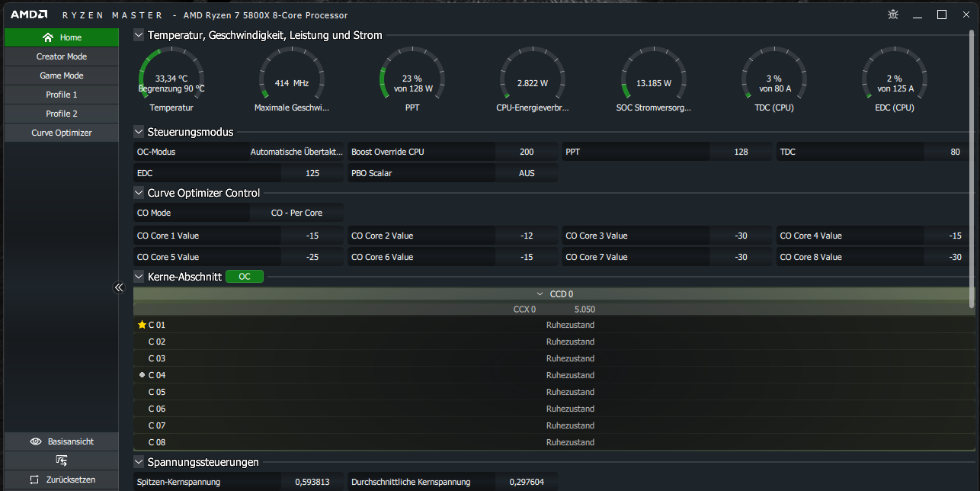The image size is (980, 491).
Task: Open the CO Mode dropdown showing CO - Per Core
Action: [x=296, y=213]
